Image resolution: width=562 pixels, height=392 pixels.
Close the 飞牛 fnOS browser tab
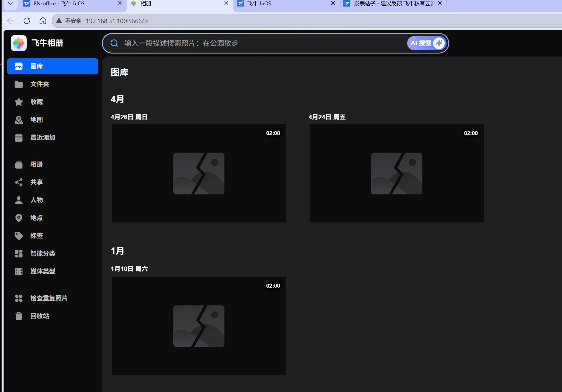pyautogui.click(x=333, y=3)
